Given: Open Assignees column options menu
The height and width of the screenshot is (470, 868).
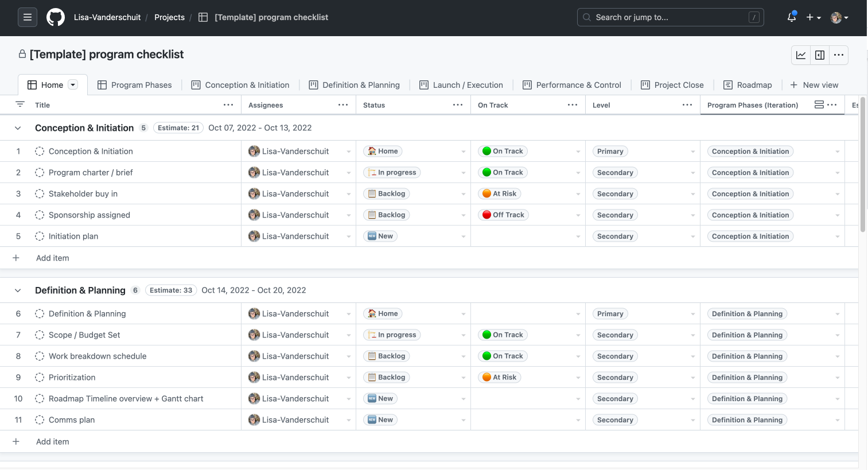Looking at the screenshot, I should (x=343, y=105).
